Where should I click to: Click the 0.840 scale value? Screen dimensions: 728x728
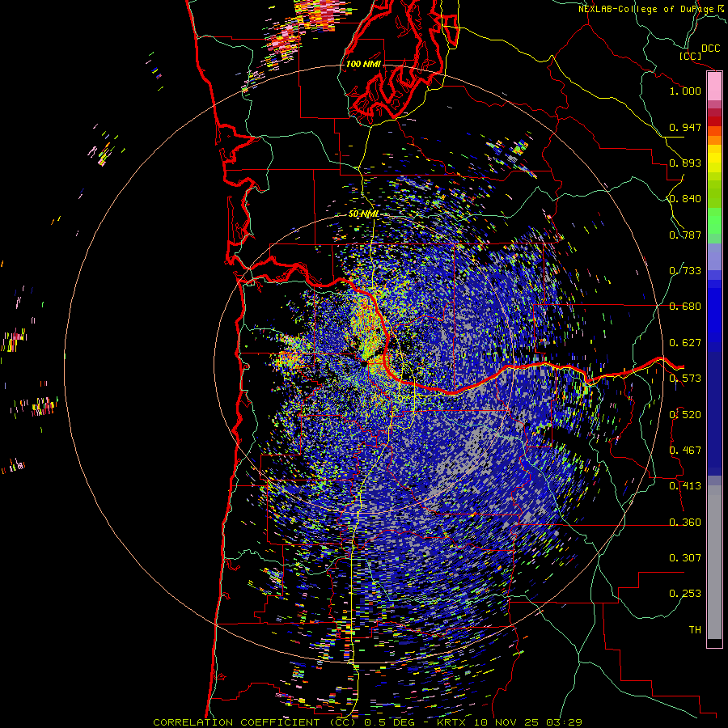click(685, 199)
